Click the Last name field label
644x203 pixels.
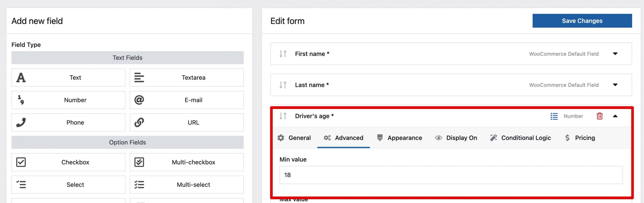[x=312, y=85]
